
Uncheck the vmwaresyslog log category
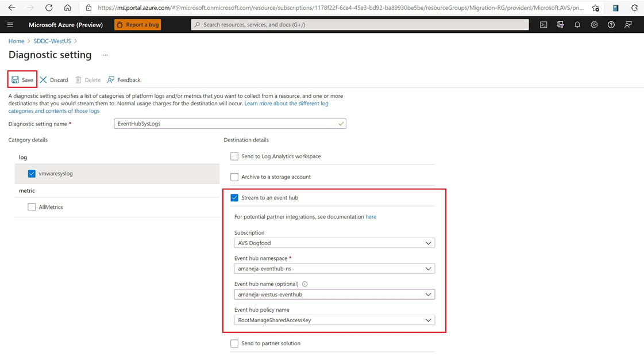(x=32, y=173)
